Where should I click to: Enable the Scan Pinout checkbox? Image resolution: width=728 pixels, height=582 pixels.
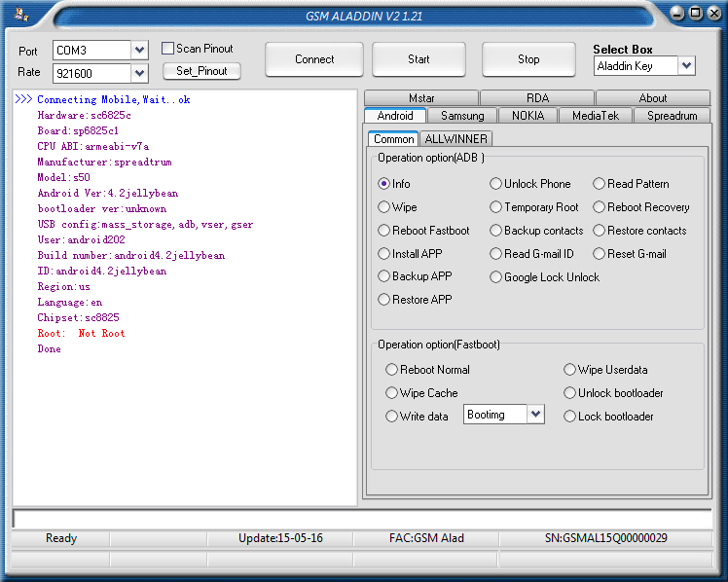[167, 49]
